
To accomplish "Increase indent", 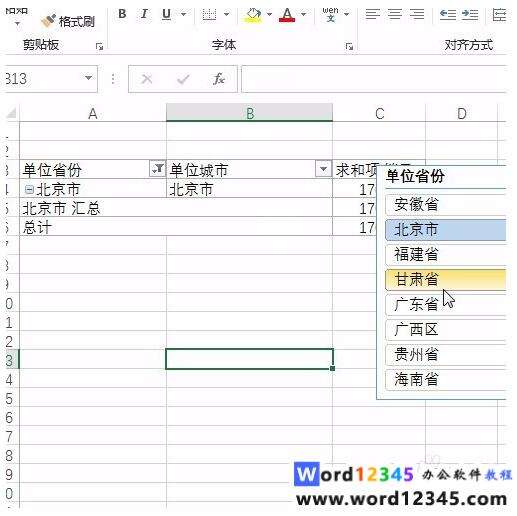I will pos(470,14).
